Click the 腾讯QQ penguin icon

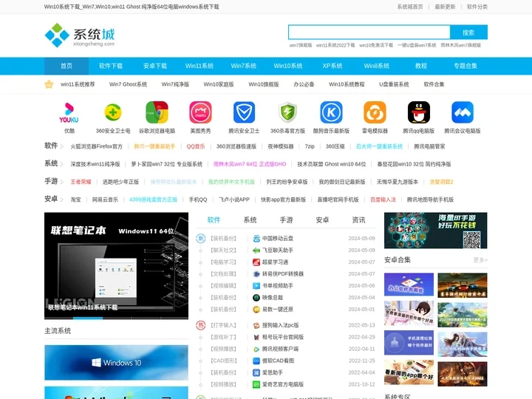419,112
